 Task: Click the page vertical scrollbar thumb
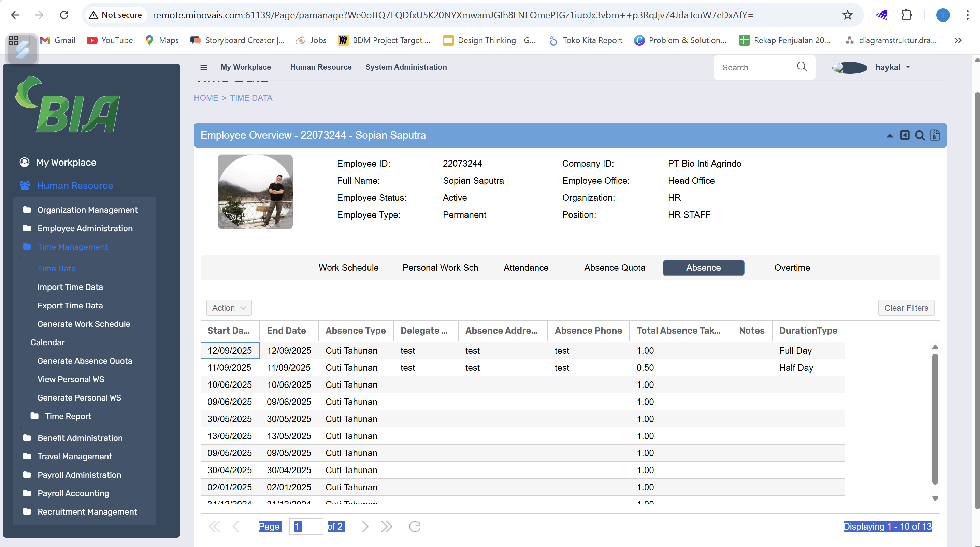pos(977,301)
